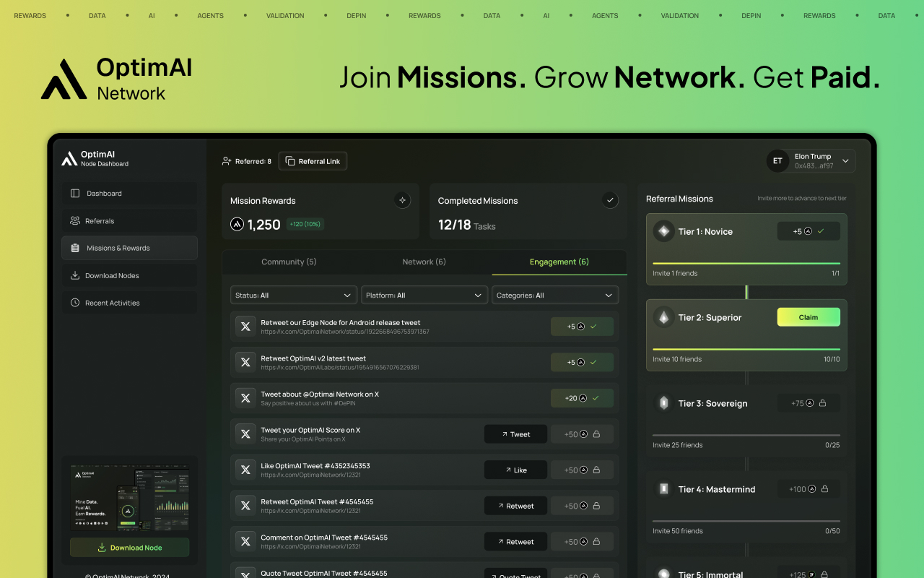Click Retweet button on Comment on OptimAI Tweet row
The width and height of the screenshot is (924, 578).
[x=515, y=541]
